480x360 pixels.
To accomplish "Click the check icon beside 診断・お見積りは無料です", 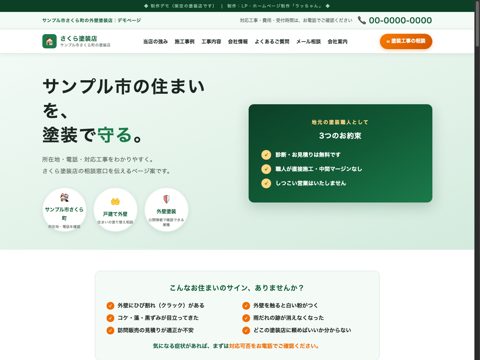I will (x=266, y=155).
